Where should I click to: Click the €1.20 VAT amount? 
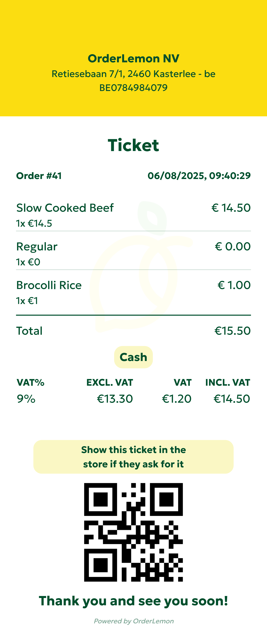(177, 399)
